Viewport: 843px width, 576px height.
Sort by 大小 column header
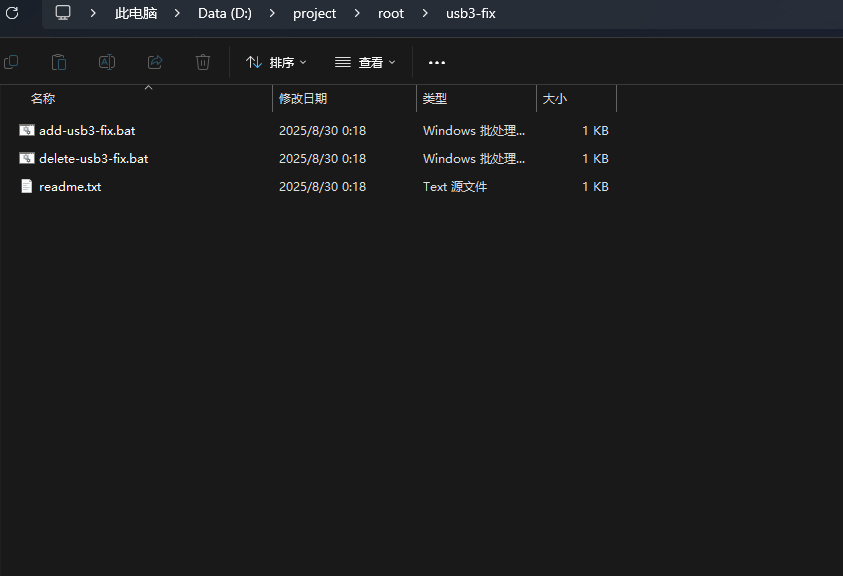click(x=554, y=98)
